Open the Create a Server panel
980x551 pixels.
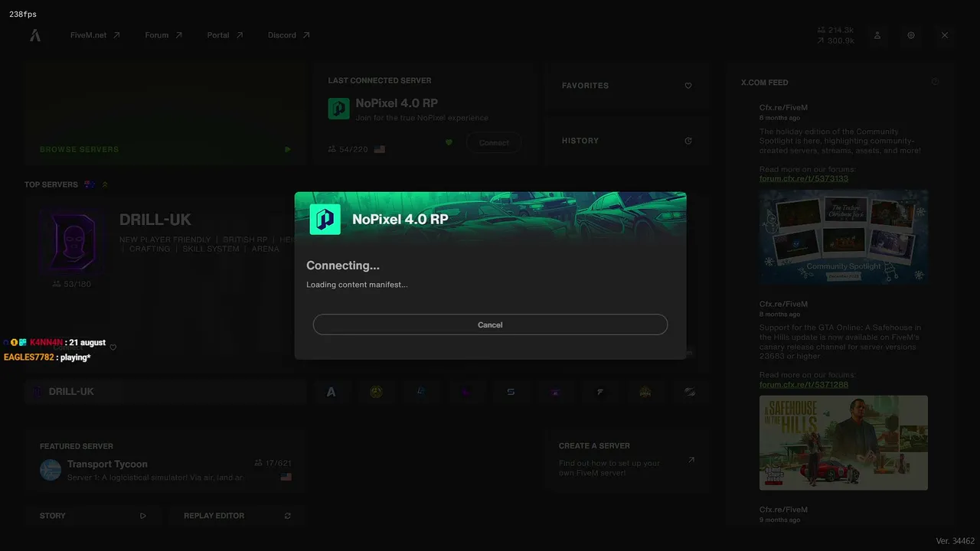(627, 460)
